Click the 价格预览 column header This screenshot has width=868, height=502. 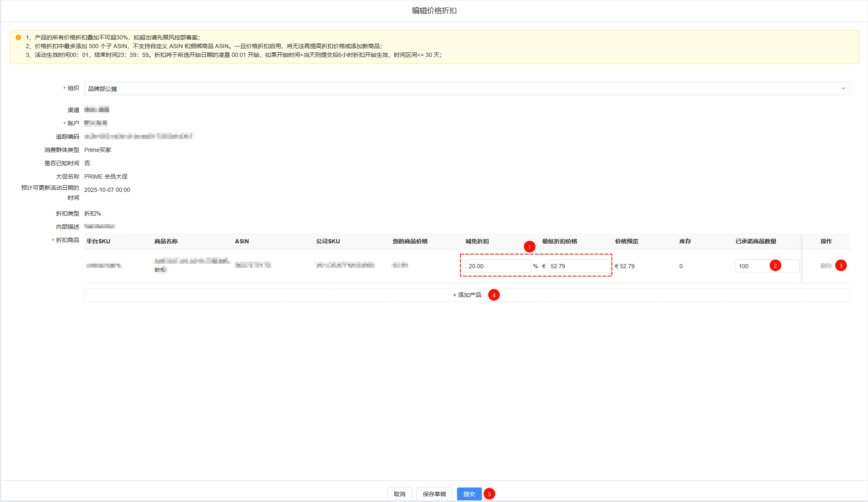pos(626,241)
